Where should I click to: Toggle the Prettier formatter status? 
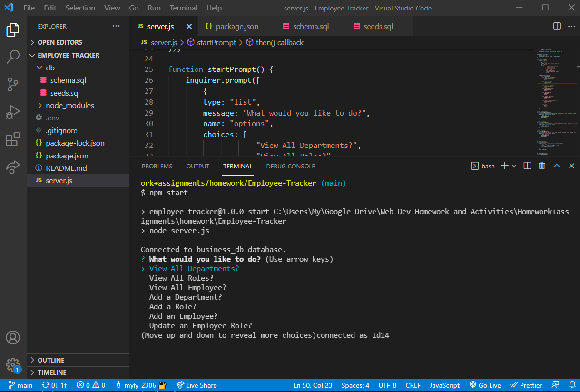tap(526, 385)
